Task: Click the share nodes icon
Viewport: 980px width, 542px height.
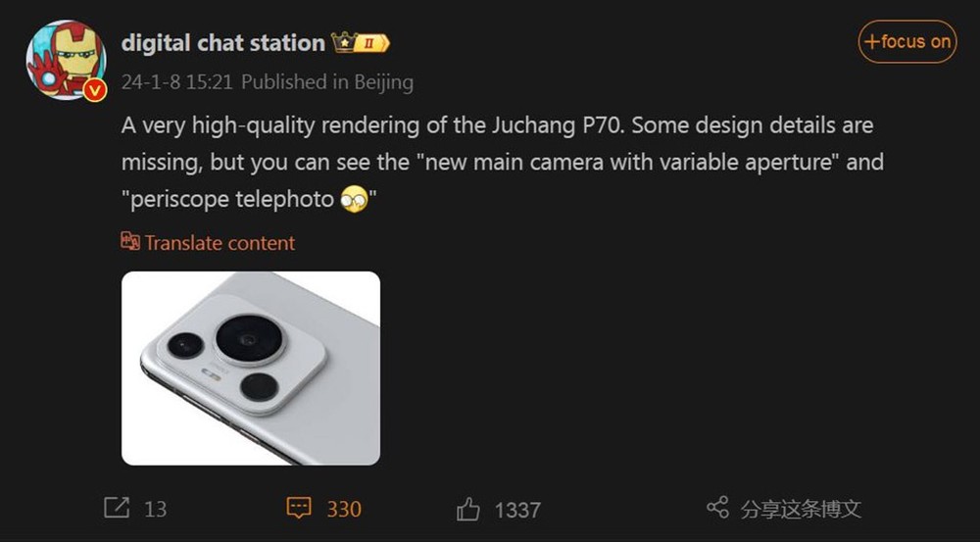Action: coord(718,508)
